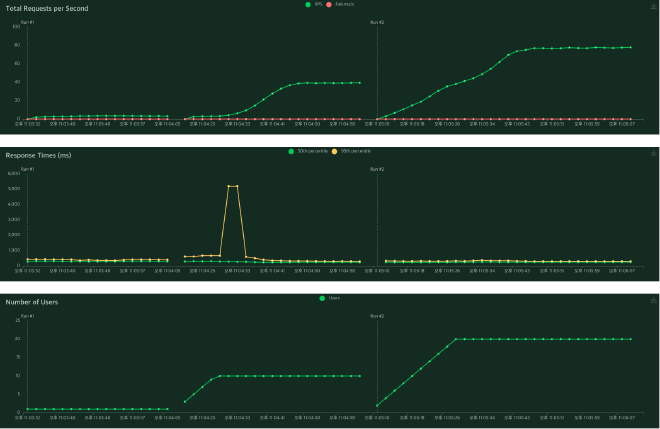Hide the Users series via legend label
The image size is (660, 429).
[x=334, y=297]
